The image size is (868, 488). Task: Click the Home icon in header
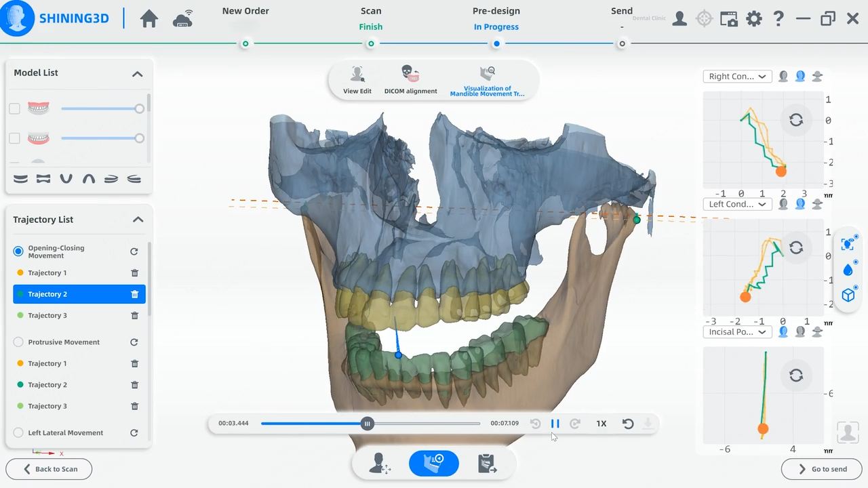coord(149,19)
